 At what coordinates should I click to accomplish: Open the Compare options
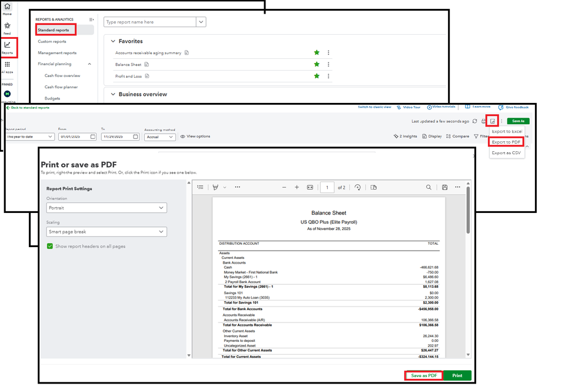pos(457,137)
